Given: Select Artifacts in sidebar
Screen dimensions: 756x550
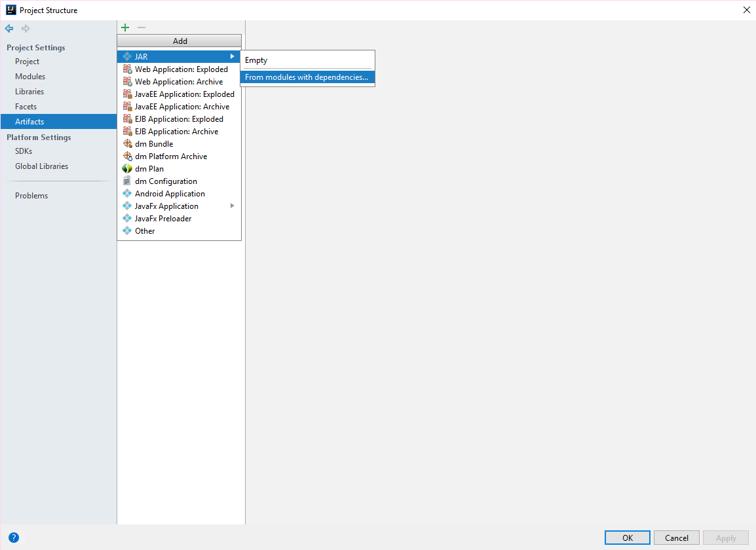Looking at the screenshot, I should [x=58, y=122].
